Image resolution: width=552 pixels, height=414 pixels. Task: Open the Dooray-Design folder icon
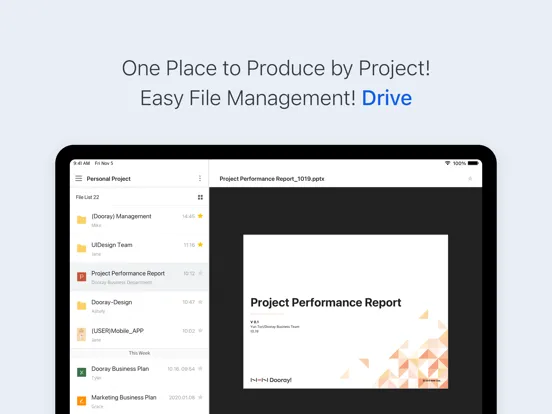point(81,306)
